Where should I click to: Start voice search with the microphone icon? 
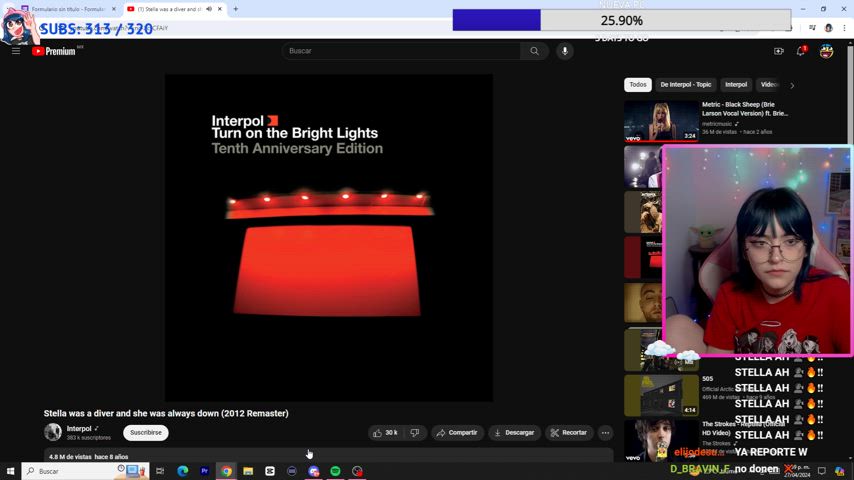tap(565, 51)
